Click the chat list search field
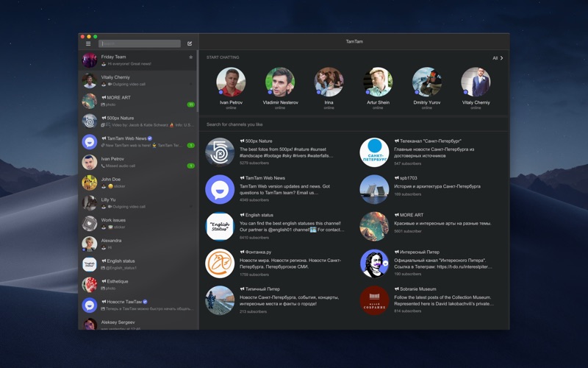 coord(140,43)
